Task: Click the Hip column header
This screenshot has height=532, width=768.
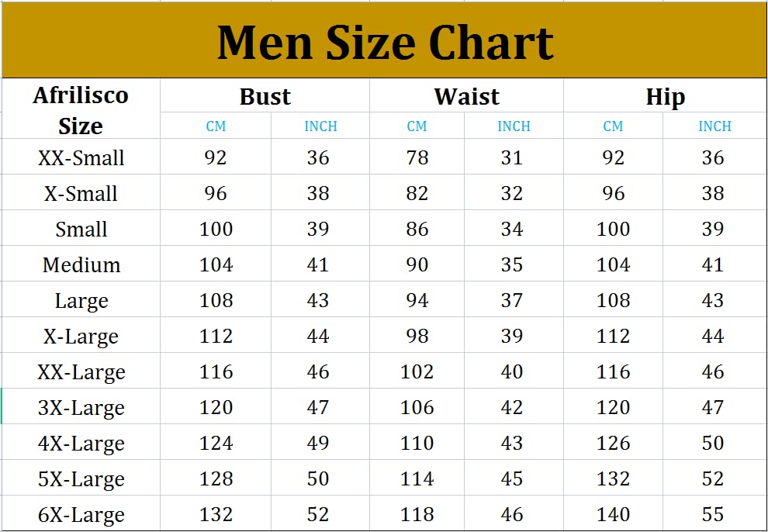Action: click(665, 97)
